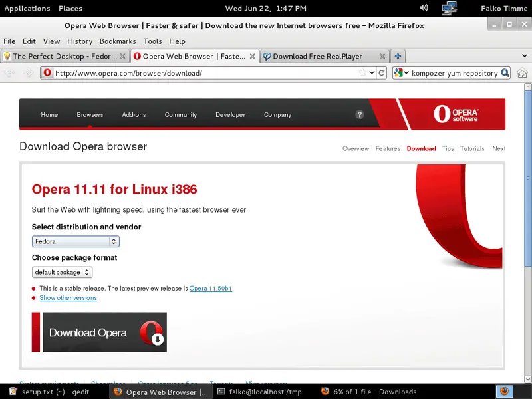Open Developer in Opera navigation
Image resolution: width=532 pixels, height=399 pixels.
[x=230, y=114]
